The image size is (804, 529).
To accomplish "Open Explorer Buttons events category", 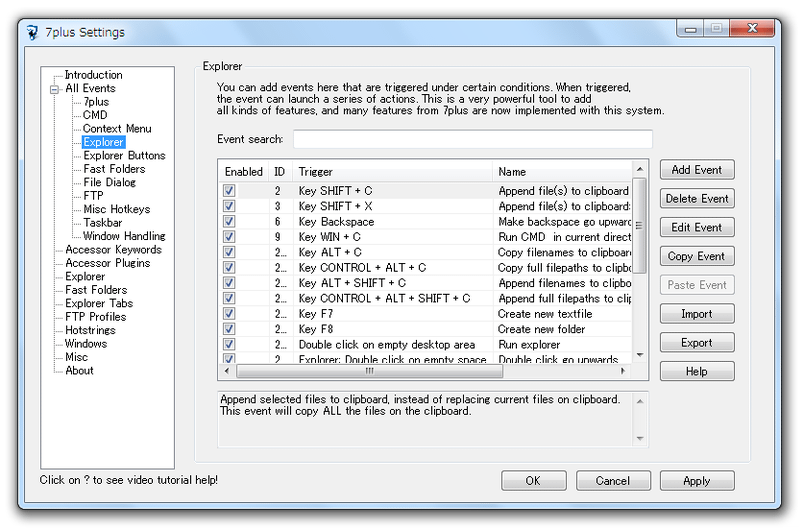I will click(124, 155).
